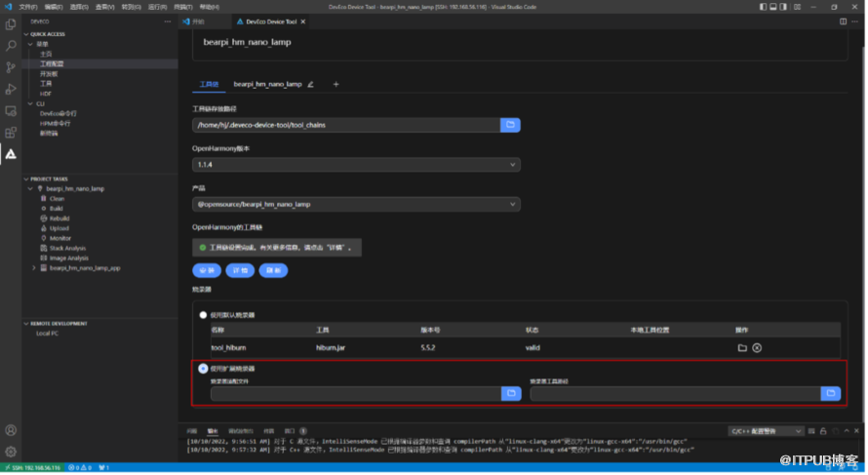868x475 pixels.
Task: Collapse the PROJECT TASKS section
Action: 26,179
